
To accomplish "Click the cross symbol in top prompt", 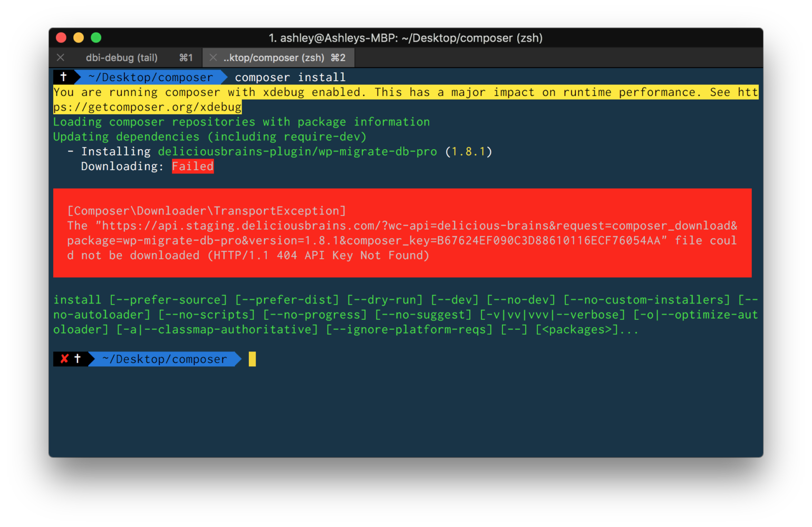I will point(63,77).
